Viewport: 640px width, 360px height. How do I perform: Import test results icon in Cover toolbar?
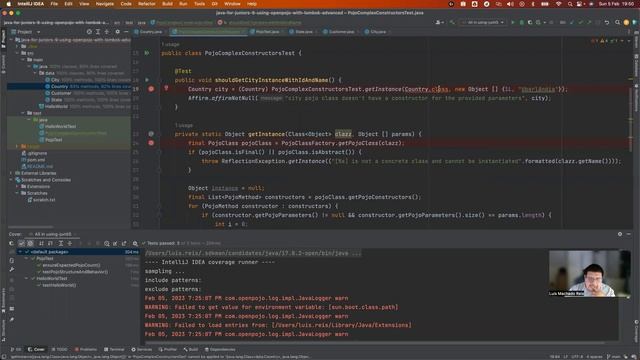pyautogui.click(x=116, y=243)
